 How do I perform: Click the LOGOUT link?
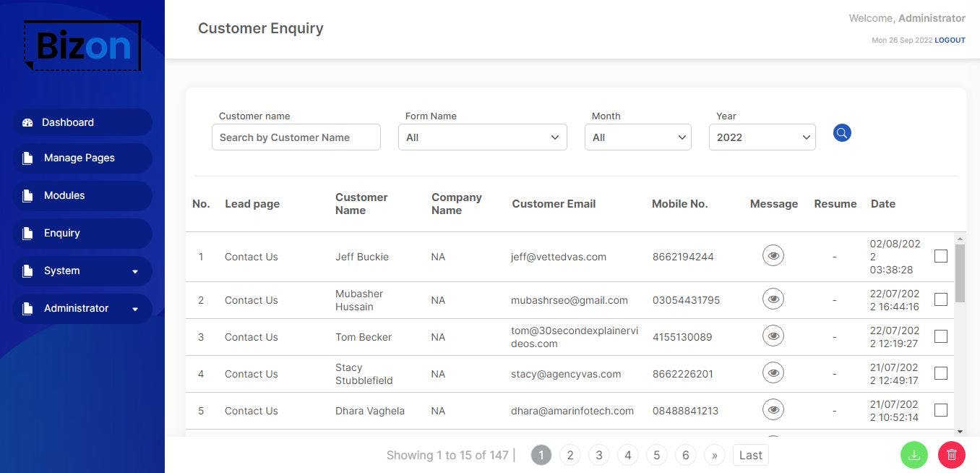click(x=950, y=41)
